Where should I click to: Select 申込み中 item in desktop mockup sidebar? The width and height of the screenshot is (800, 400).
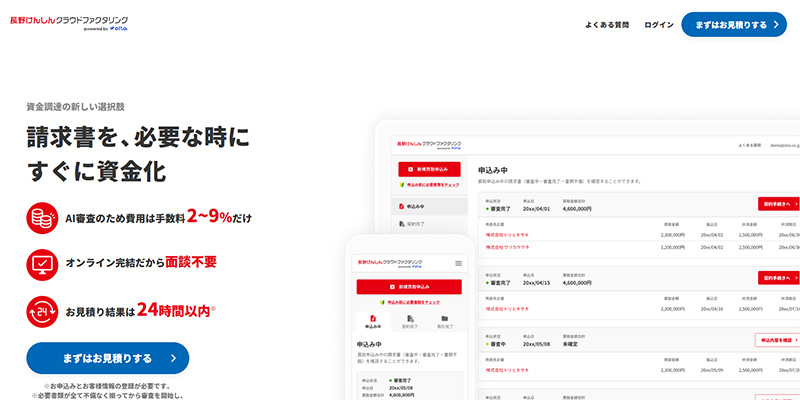coord(430,206)
